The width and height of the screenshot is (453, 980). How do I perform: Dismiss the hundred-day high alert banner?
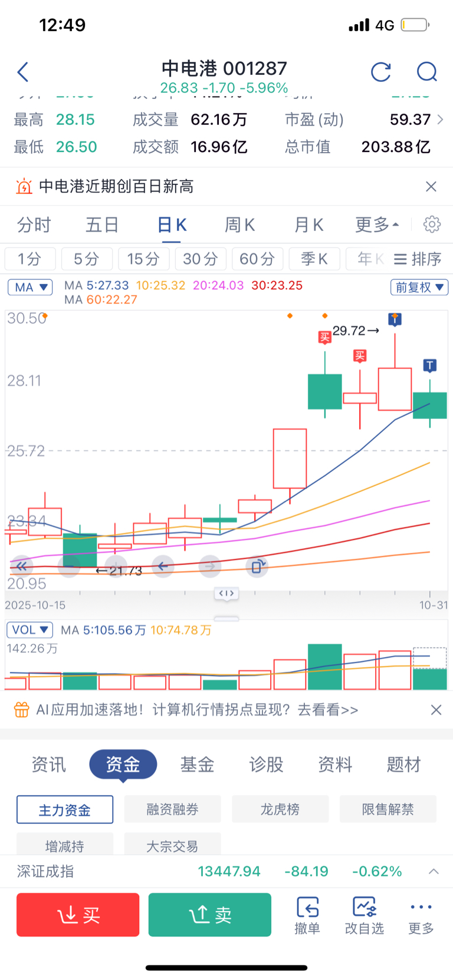coord(431,186)
